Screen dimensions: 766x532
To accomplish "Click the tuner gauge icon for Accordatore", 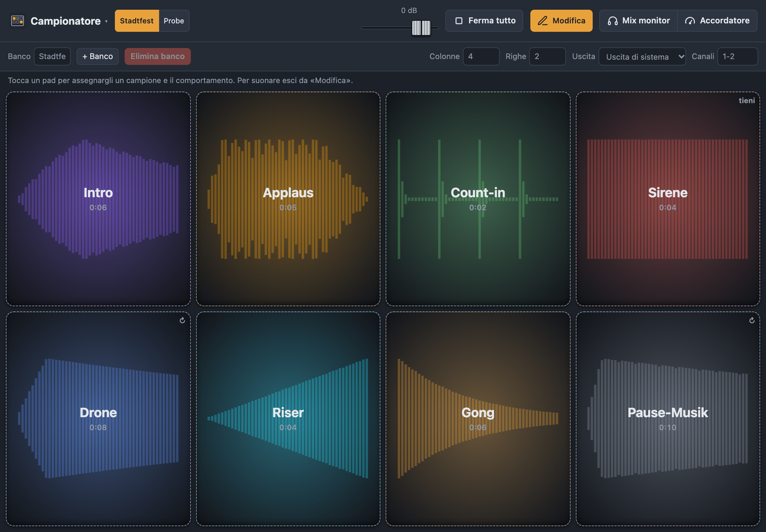I will pyautogui.click(x=690, y=21).
